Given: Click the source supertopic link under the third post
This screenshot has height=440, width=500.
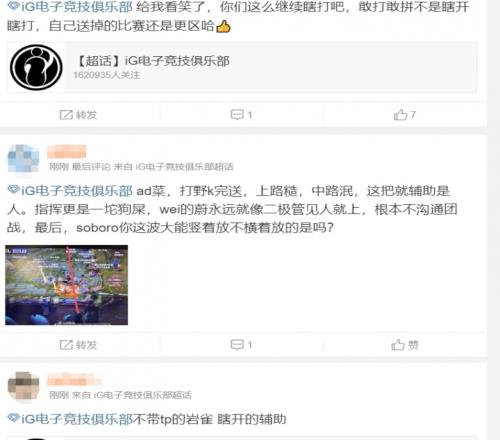Looking at the screenshot, I should 143,395.
